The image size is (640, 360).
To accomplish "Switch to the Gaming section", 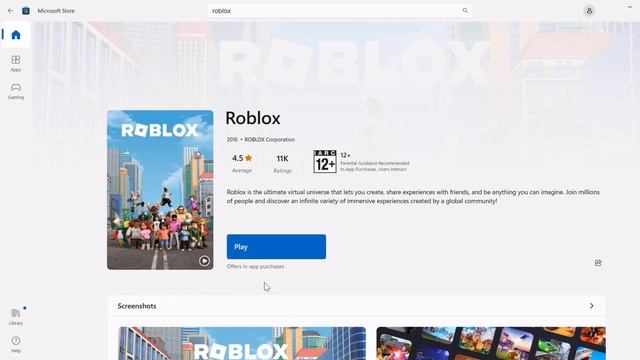I will click(x=16, y=91).
